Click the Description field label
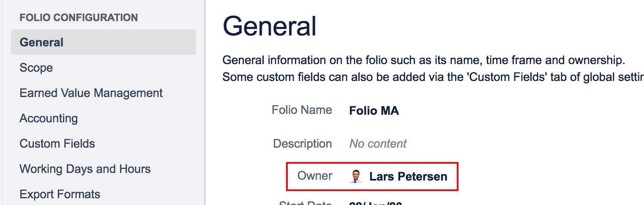This screenshot has width=644, height=205. [x=303, y=143]
